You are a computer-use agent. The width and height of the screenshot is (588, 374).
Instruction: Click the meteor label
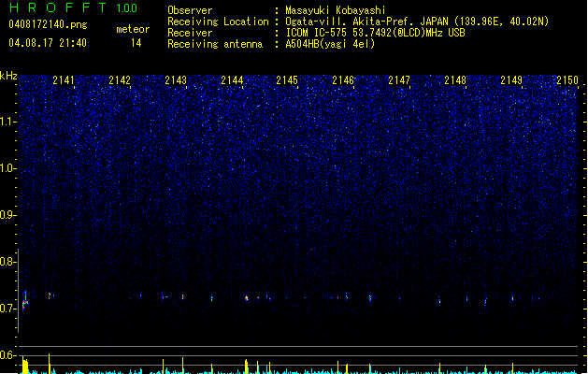click(x=133, y=29)
